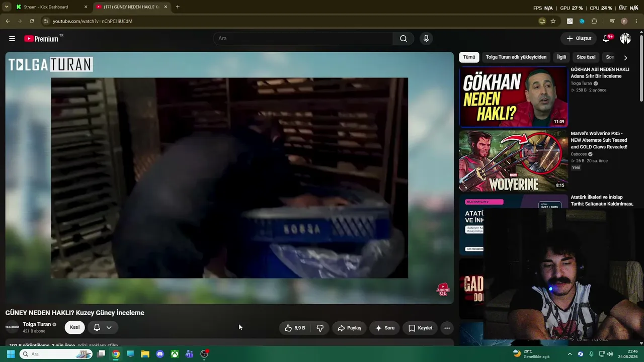Click the Katıl join button
Image resolution: width=644 pixels, height=362 pixels.
[x=74, y=327]
